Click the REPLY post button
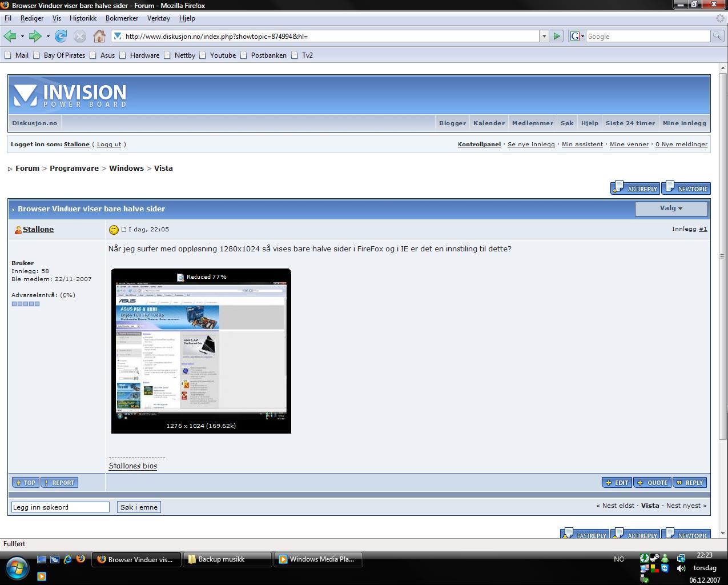This screenshot has width=728, height=585. pyautogui.click(x=690, y=483)
